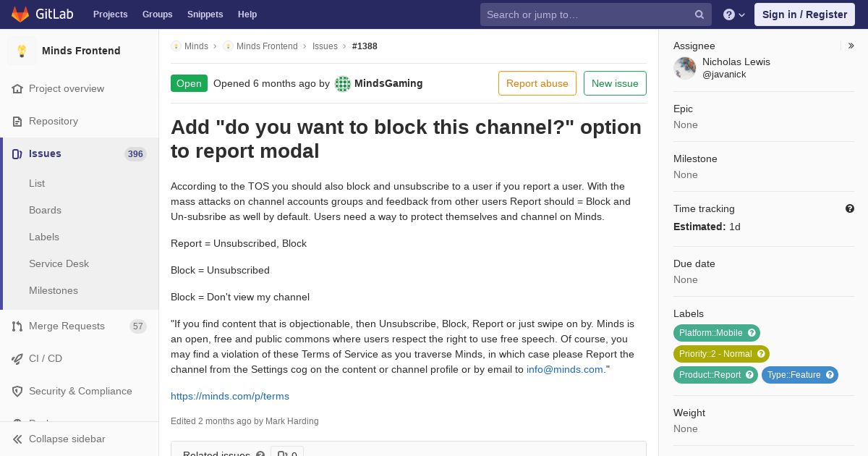Collapse the right sidebar with double arrow

tap(851, 46)
